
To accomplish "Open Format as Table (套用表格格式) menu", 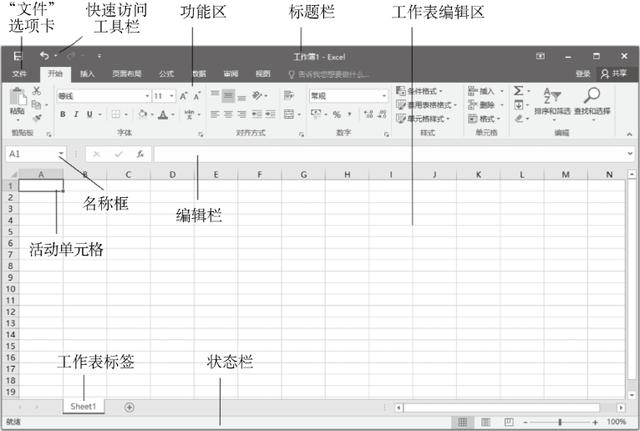I will point(426,105).
